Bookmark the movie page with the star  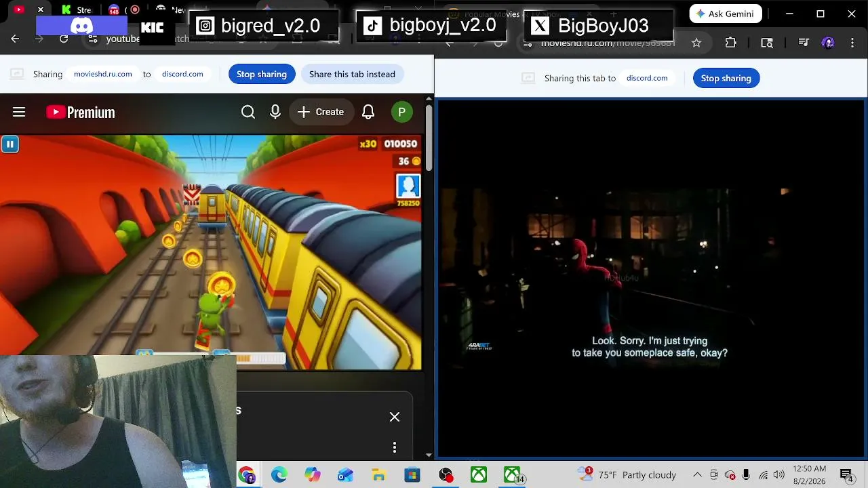click(696, 43)
